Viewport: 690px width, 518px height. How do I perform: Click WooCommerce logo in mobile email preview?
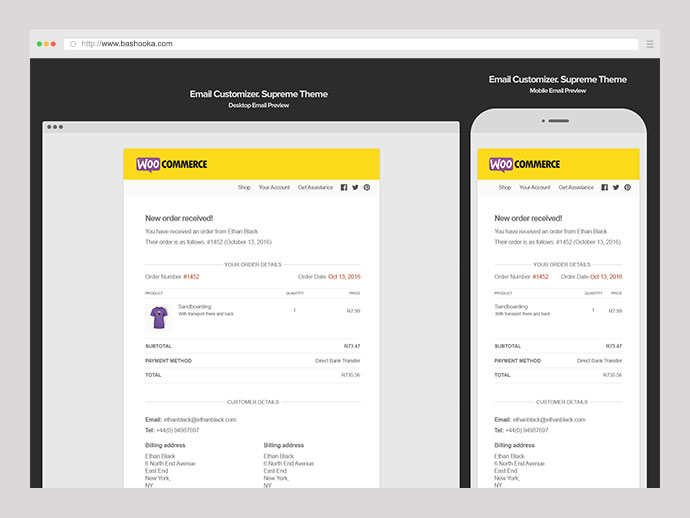[x=525, y=165]
